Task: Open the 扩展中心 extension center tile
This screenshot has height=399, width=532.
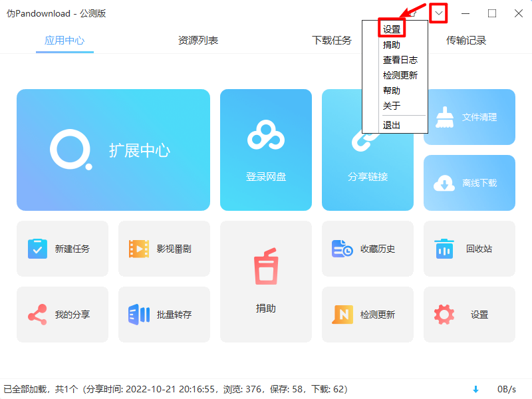Action: coord(113,150)
